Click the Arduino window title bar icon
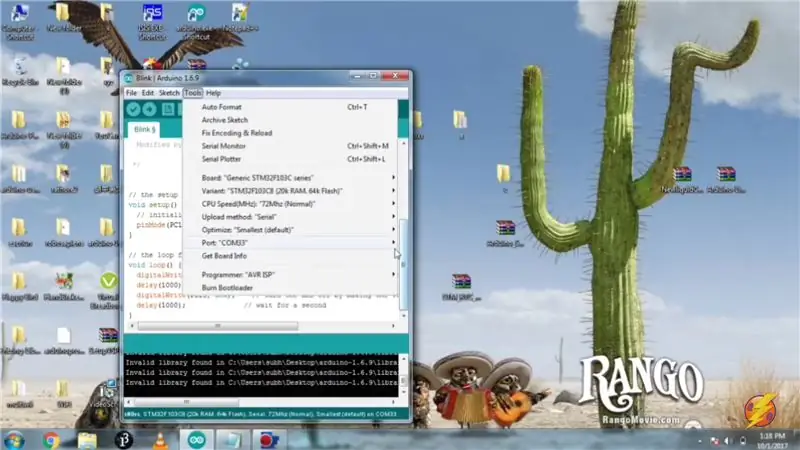The width and height of the screenshot is (800, 450). 129,78
